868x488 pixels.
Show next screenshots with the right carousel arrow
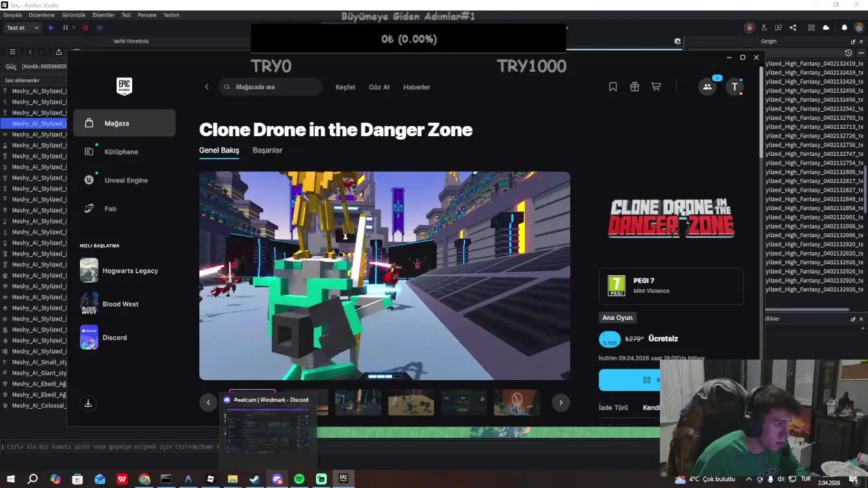pos(561,403)
